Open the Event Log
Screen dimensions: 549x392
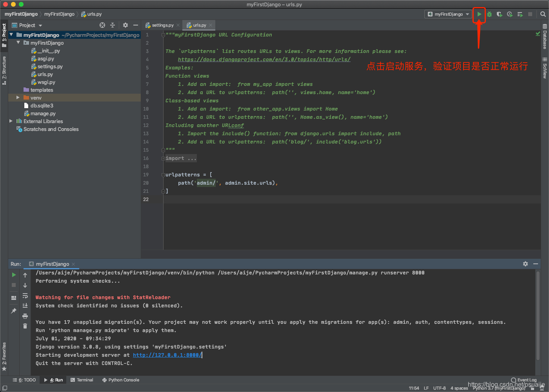pos(524,380)
